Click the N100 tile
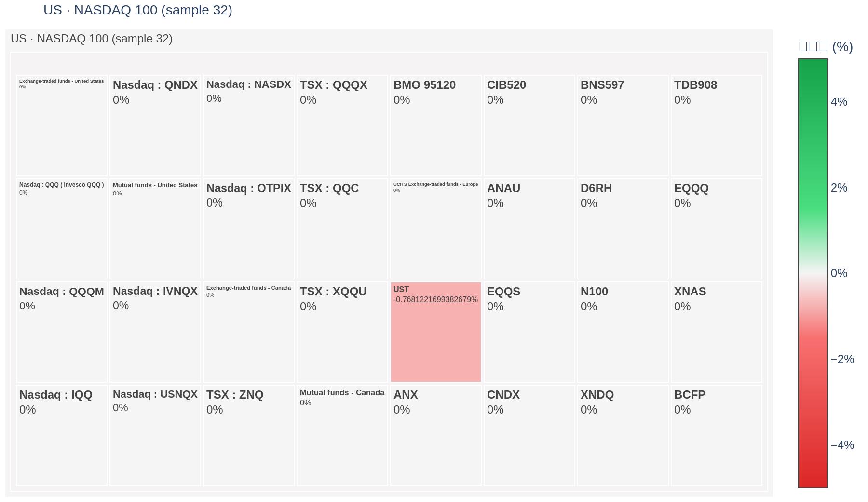The width and height of the screenshot is (868, 502). click(x=623, y=332)
